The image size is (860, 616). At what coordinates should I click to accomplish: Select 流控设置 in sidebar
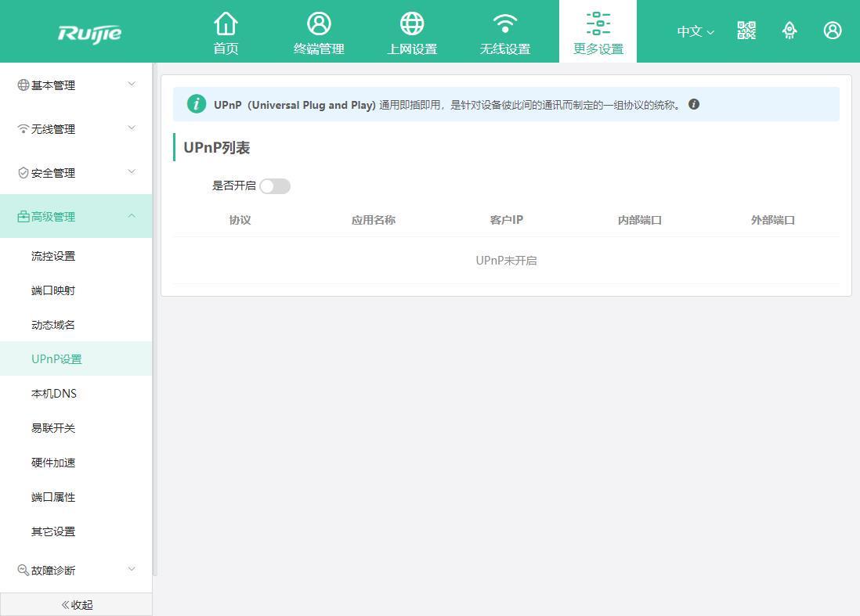pos(76,256)
